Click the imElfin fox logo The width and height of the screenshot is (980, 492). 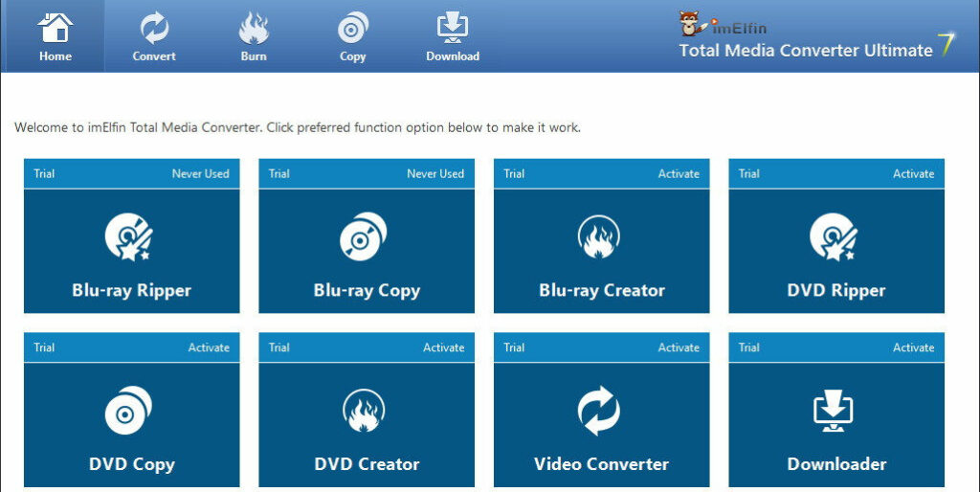pyautogui.click(x=693, y=23)
